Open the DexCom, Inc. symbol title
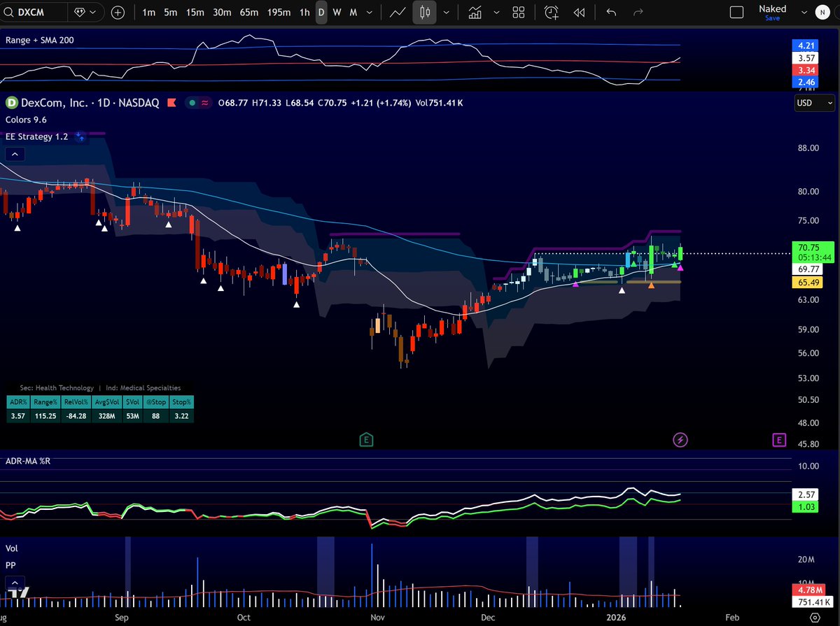The height and width of the screenshot is (626, 840). (x=55, y=103)
